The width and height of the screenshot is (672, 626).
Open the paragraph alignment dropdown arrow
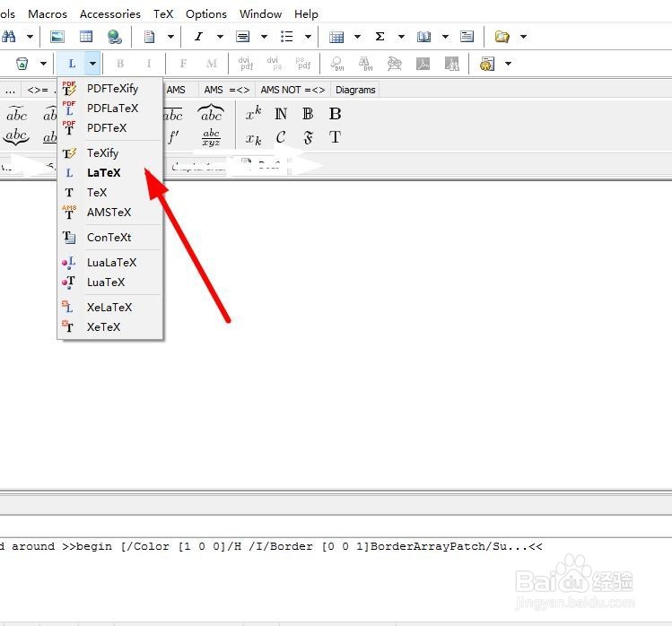[x=264, y=37]
